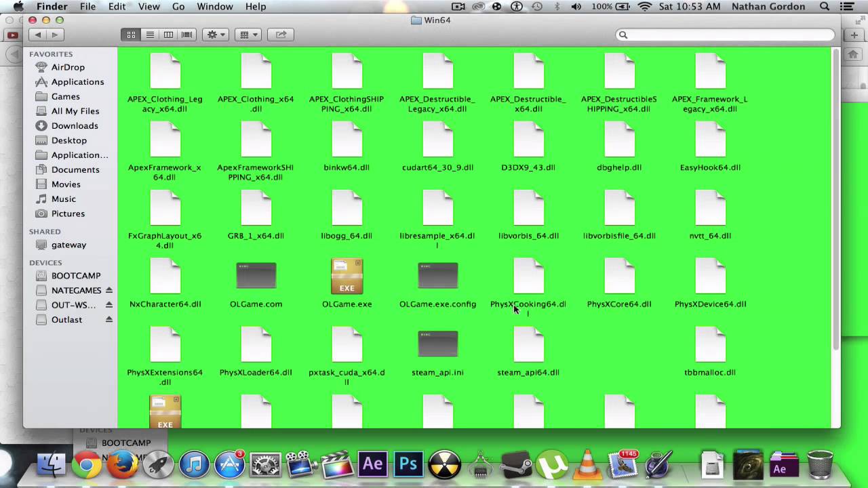Image resolution: width=868 pixels, height=488 pixels.
Task: Select the OLGame.exe file icon
Action: (x=347, y=276)
